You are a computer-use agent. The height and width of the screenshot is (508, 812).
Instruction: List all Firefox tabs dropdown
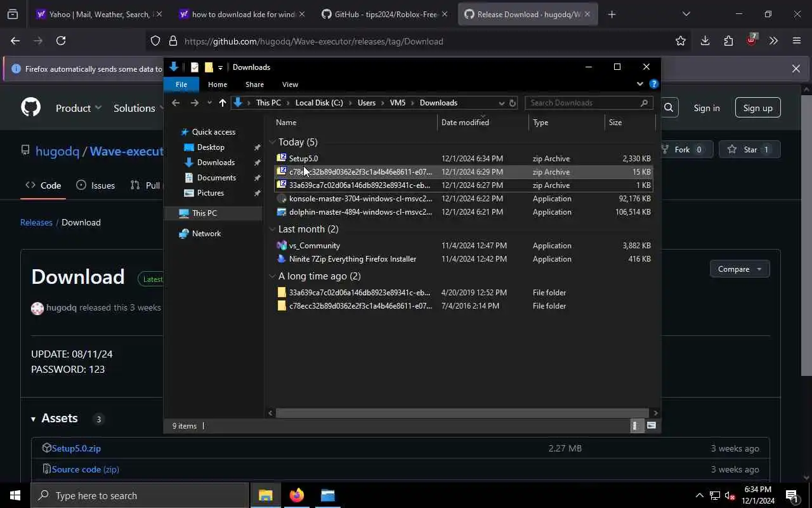point(686,14)
